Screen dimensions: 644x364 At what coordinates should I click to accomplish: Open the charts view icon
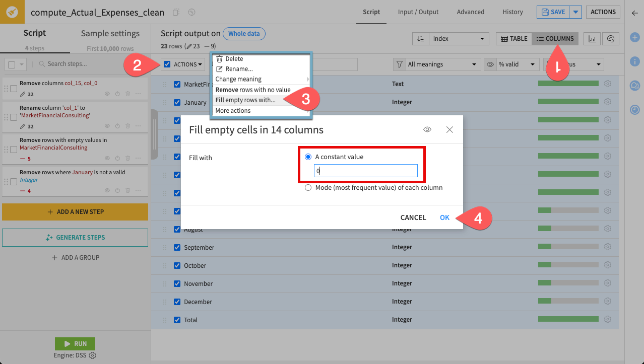(x=592, y=38)
